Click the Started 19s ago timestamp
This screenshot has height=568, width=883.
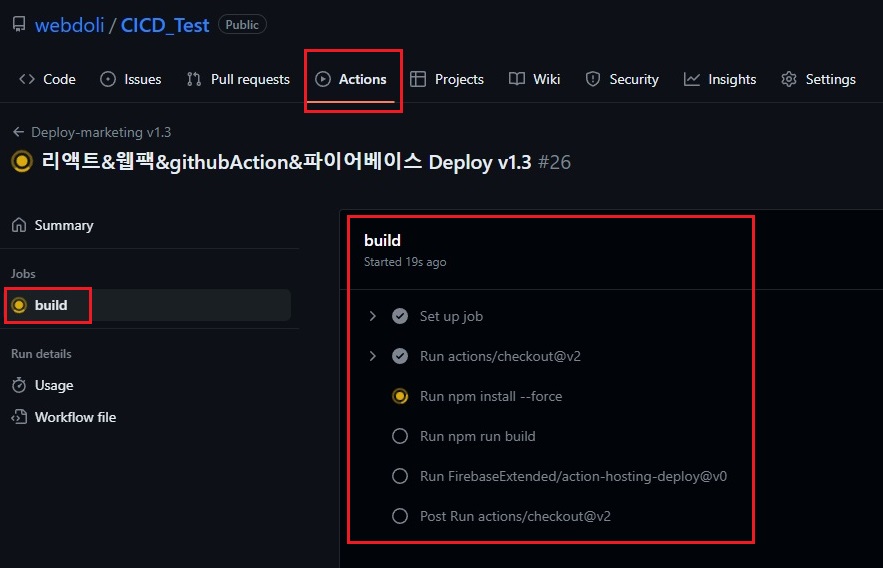(x=405, y=262)
